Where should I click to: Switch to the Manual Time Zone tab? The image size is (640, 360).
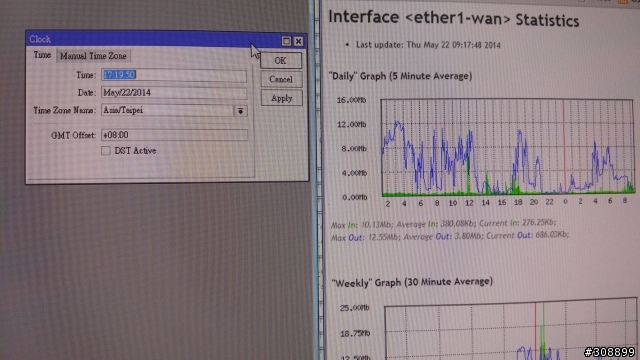[93, 56]
